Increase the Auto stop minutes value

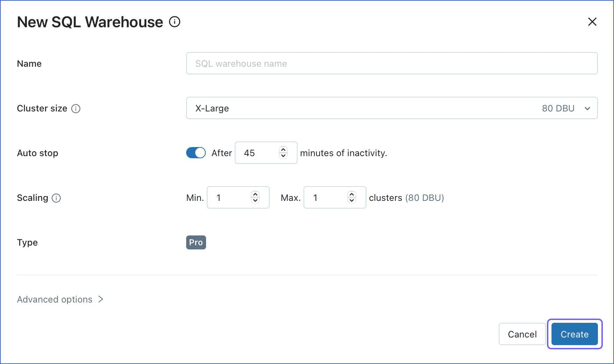[283, 149]
